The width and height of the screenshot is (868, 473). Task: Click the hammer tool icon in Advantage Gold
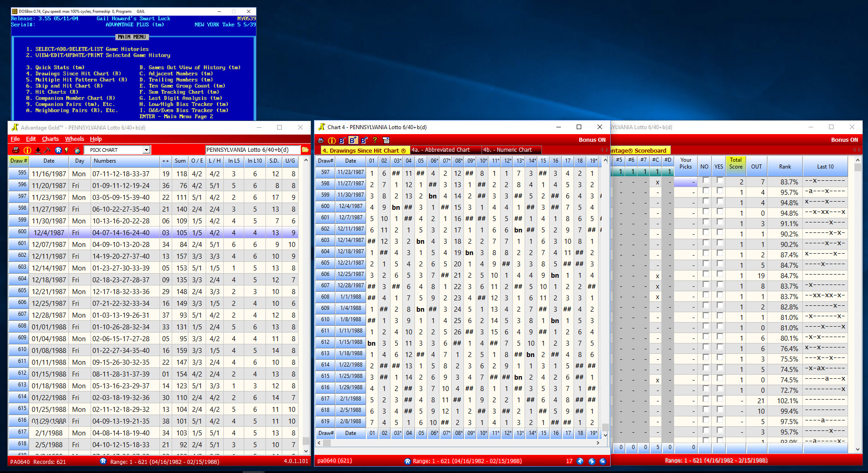(47, 150)
